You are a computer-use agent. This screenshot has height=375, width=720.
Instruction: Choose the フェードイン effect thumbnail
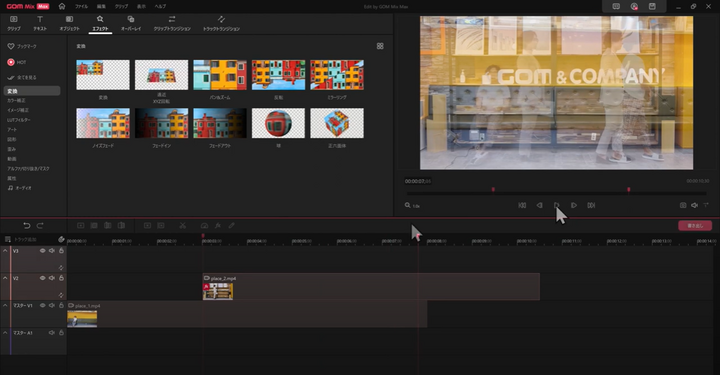[161, 123]
